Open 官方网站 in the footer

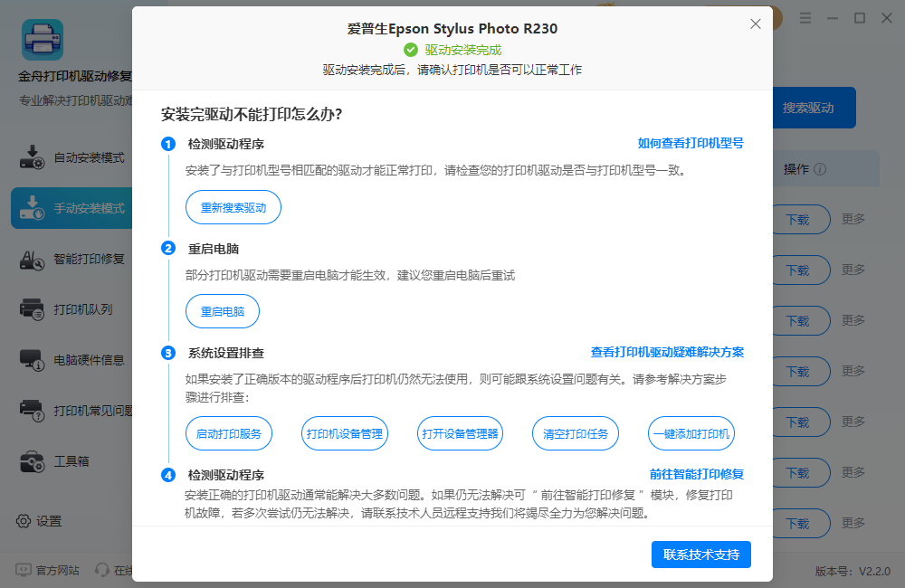pos(47,570)
